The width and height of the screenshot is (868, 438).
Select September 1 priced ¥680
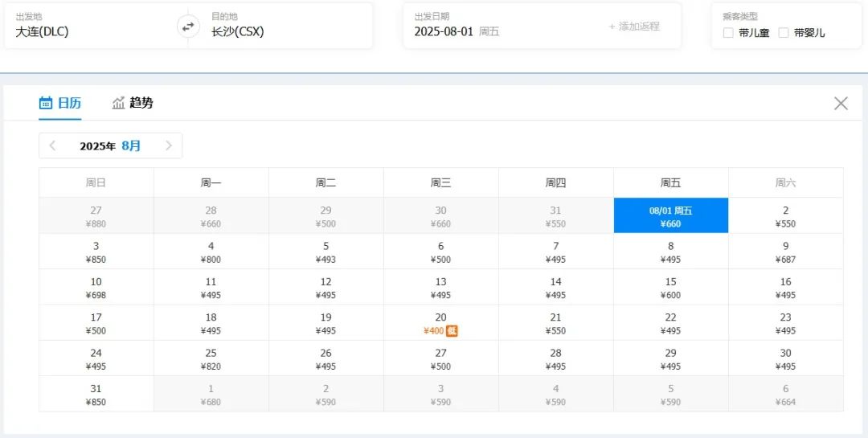[211, 395]
